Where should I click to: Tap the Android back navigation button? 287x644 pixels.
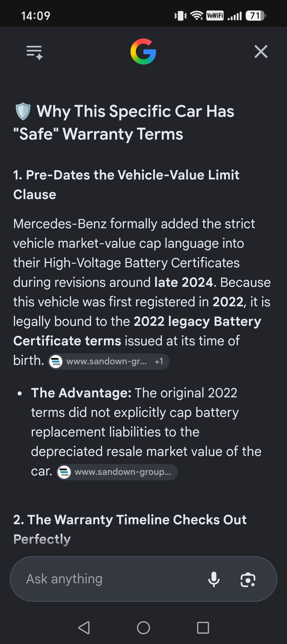84,627
